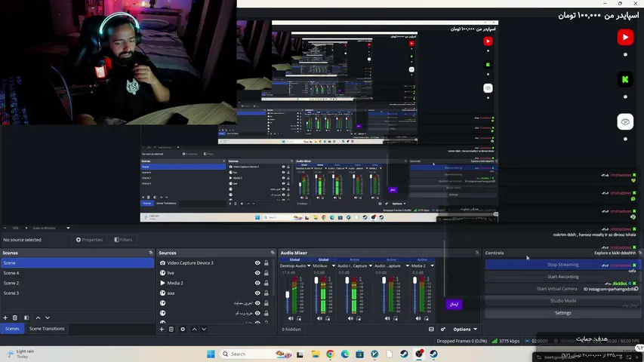Add a new scene with the plus icon
Image resolution: width=644 pixels, height=362 pixels.
click(x=5, y=318)
